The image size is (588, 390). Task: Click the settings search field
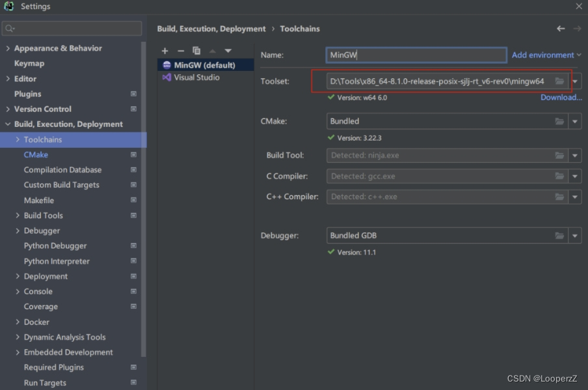click(72, 29)
